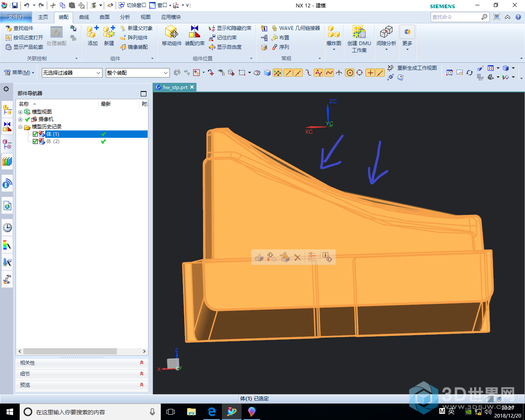Open the constraint navigator sidebar icon
525x420 pixels.
coord(7,126)
